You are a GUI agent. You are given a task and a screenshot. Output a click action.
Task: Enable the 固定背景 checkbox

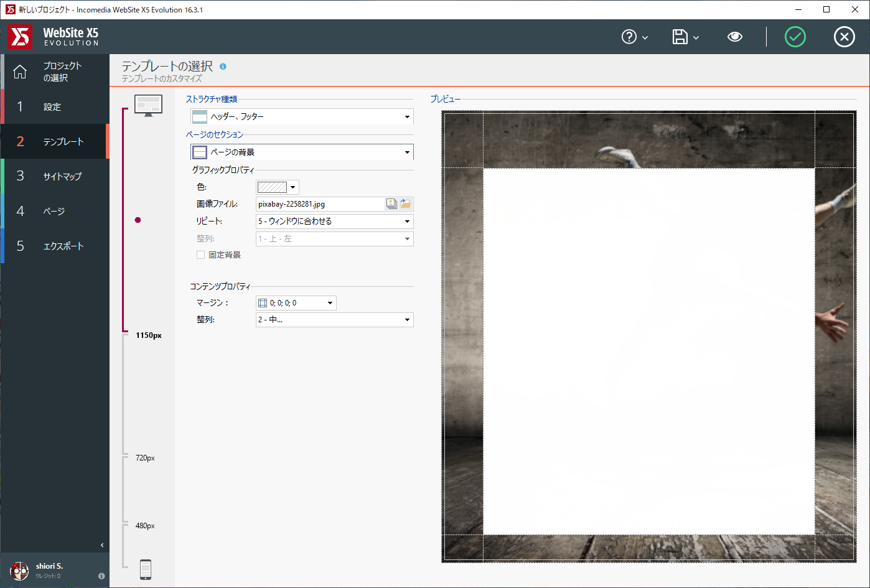tap(201, 255)
